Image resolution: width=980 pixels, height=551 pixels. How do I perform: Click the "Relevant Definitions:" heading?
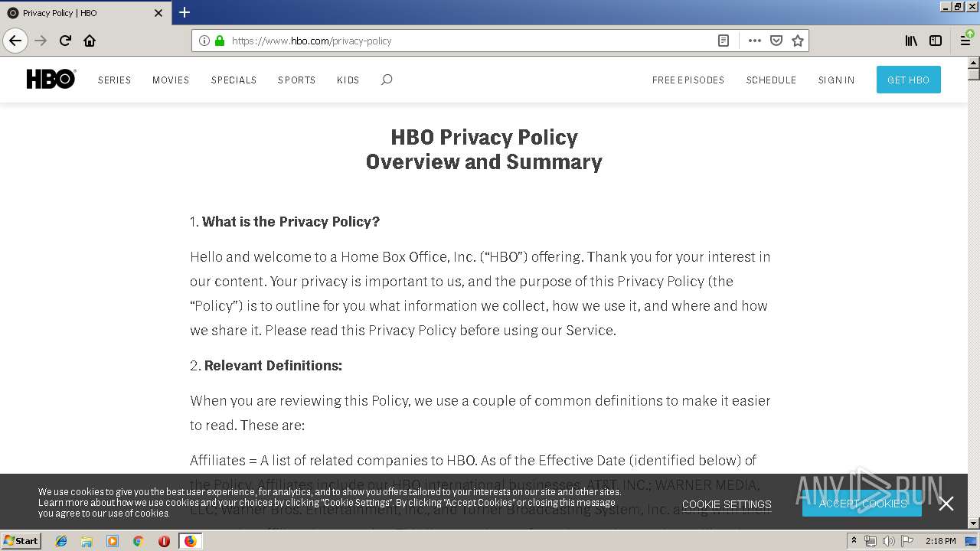click(x=273, y=366)
